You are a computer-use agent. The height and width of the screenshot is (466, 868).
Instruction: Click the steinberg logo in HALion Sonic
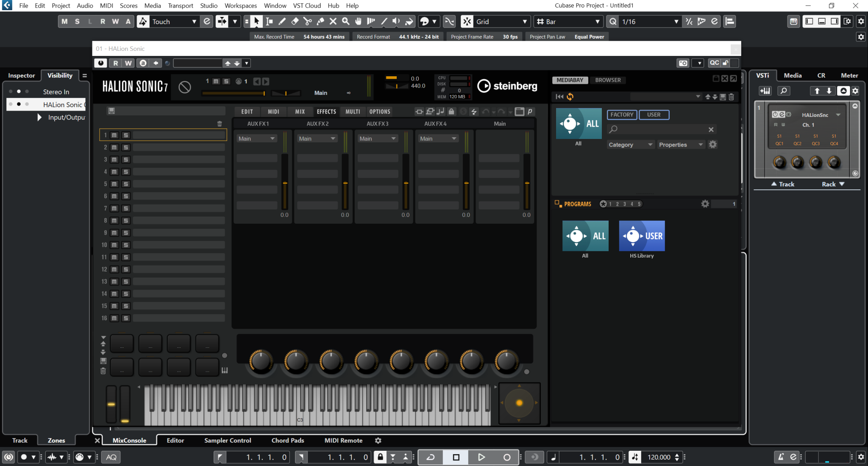[x=507, y=86]
